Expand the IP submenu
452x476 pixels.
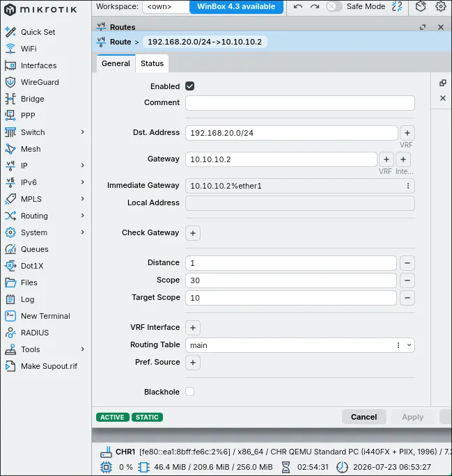pyautogui.click(x=83, y=166)
